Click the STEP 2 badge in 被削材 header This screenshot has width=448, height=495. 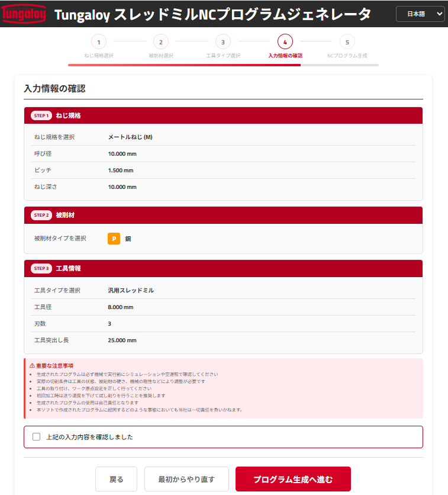[41, 215]
